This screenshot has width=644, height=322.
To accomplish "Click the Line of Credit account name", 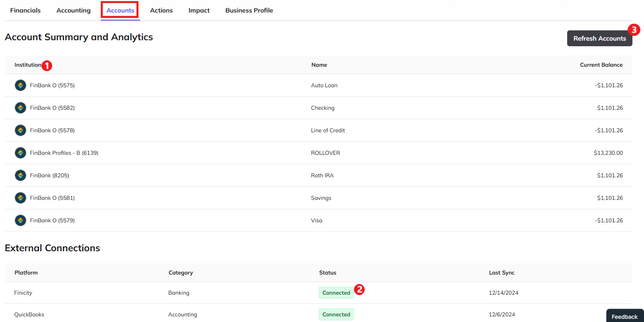I will click(x=328, y=130).
